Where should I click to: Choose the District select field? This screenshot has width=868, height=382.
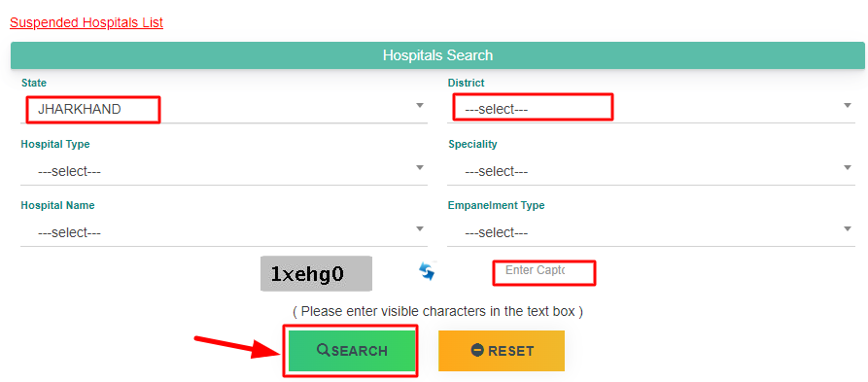[651, 109]
